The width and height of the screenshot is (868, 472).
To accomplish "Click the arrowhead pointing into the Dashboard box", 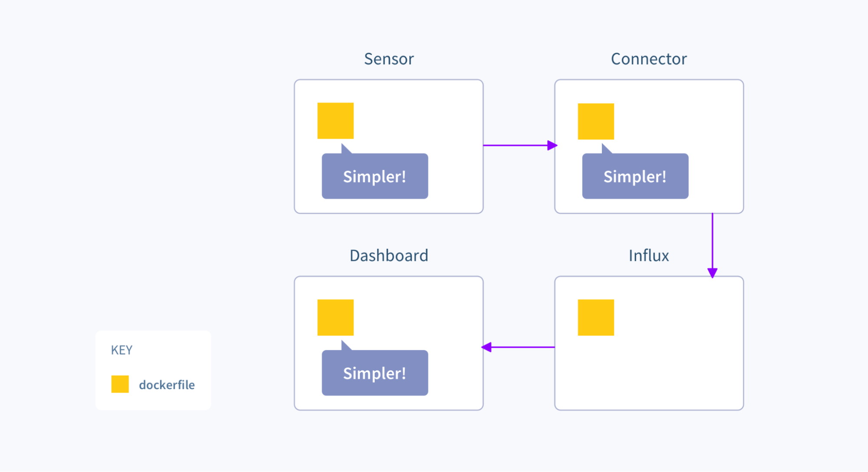I will (x=487, y=347).
